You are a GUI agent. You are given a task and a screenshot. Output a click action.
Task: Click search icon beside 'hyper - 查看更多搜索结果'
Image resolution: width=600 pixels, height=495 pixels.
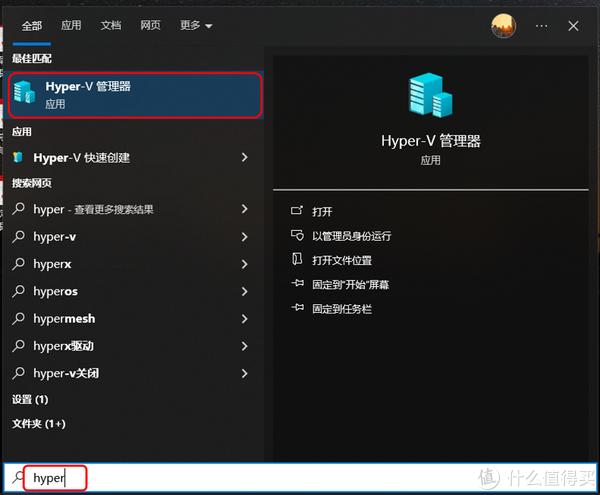click(18, 209)
